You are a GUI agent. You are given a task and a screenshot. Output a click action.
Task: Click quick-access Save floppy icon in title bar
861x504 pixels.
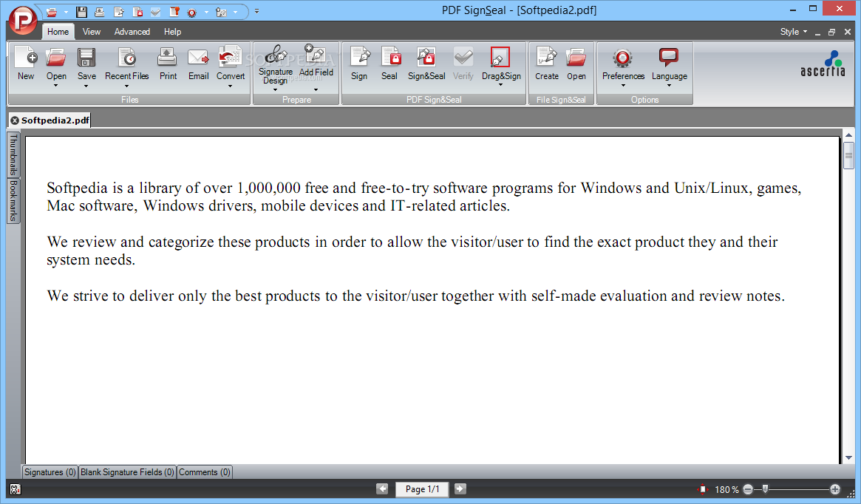pos(82,12)
